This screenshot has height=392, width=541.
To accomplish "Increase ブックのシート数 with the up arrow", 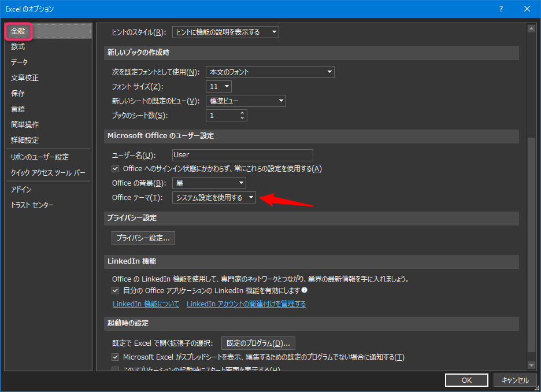I will 242,113.
